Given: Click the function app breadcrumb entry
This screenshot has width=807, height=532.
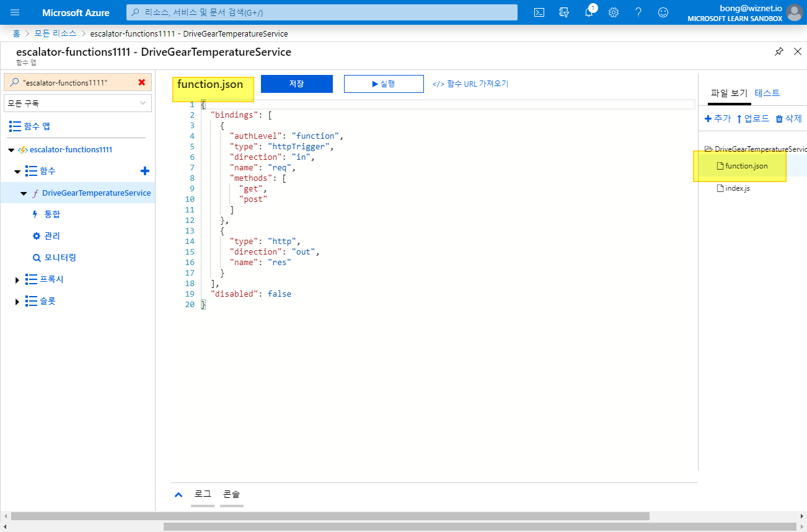Looking at the screenshot, I should pyautogui.click(x=188, y=33).
